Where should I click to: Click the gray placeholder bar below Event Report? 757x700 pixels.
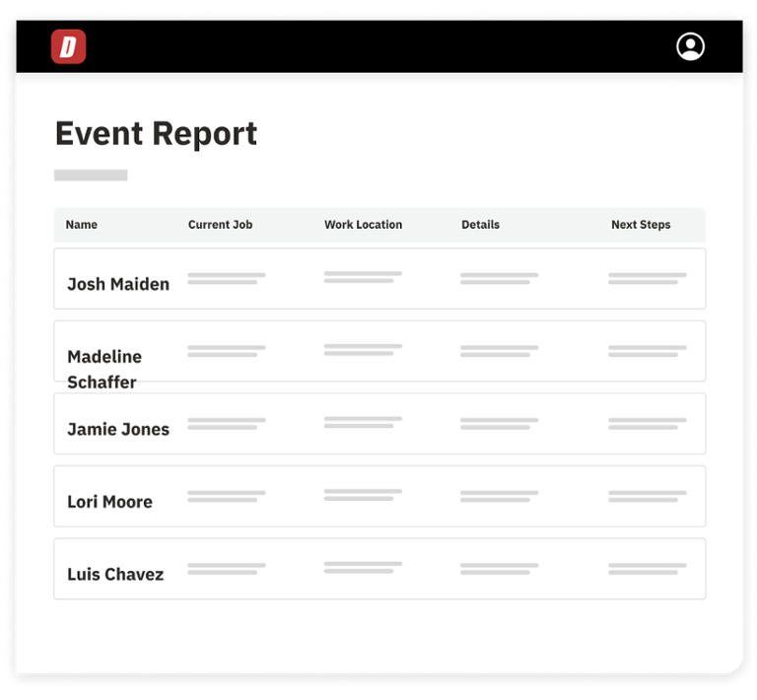[x=91, y=175]
